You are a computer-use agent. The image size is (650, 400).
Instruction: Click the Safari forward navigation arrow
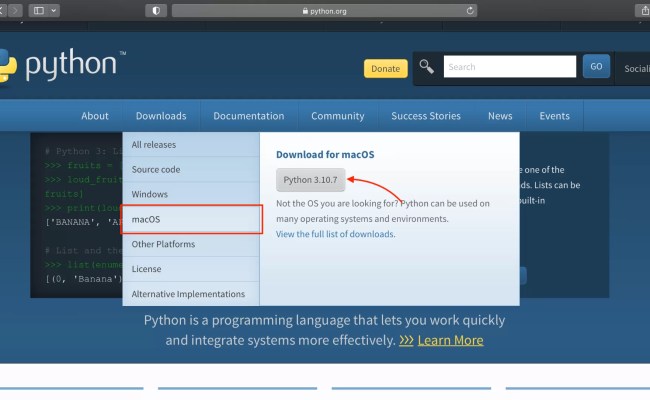tap(15, 10)
